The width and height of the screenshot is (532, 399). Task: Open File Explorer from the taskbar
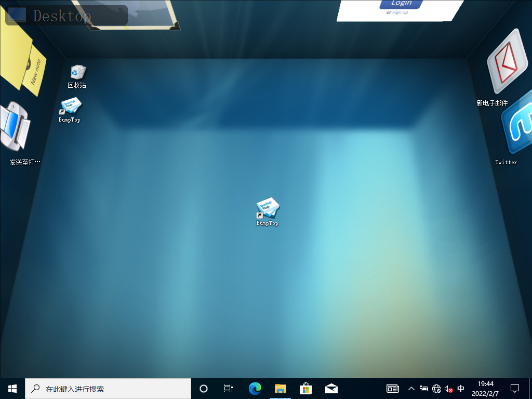pos(280,389)
